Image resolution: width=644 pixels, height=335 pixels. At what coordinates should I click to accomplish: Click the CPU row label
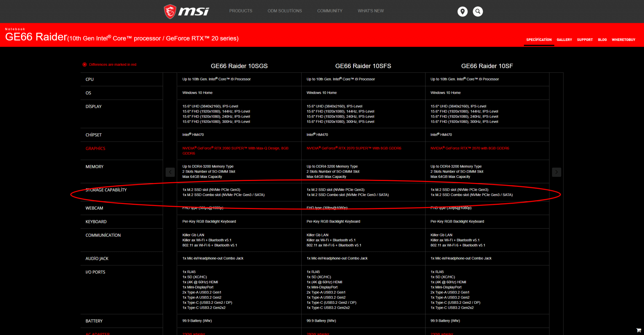pyautogui.click(x=90, y=80)
